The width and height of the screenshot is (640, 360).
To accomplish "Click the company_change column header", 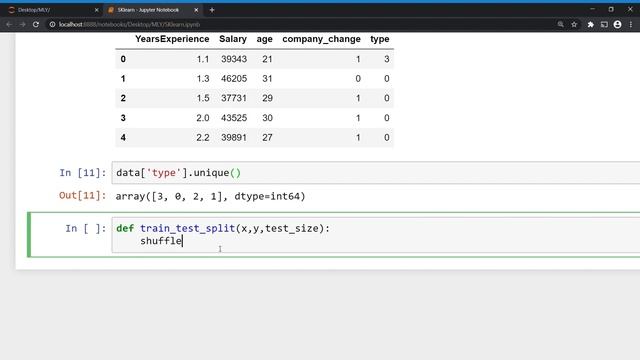I will (x=322, y=39).
